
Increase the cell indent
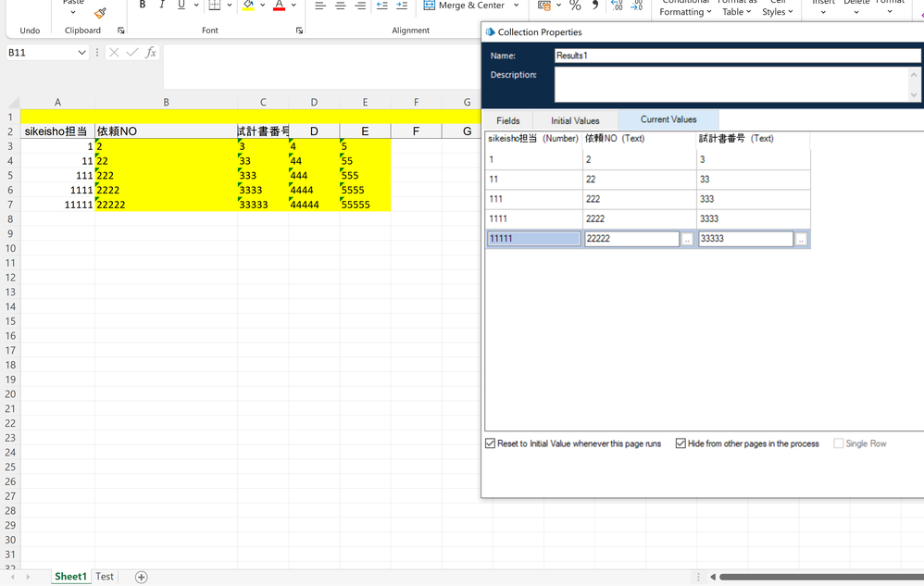pyautogui.click(x=402, y=6)
